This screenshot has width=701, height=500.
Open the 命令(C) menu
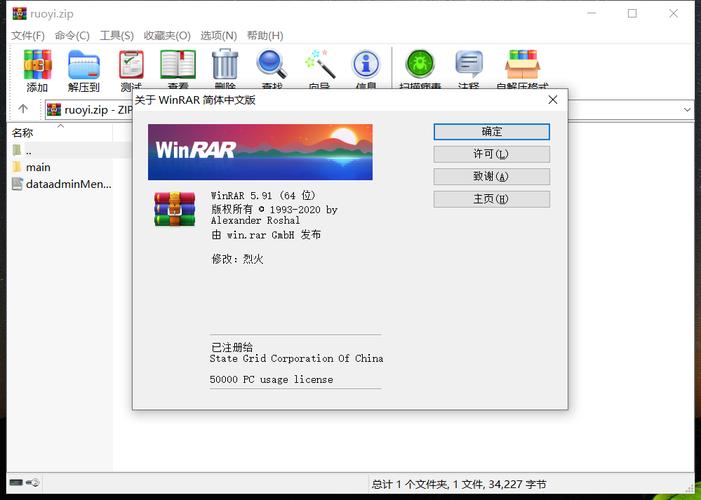72,35
